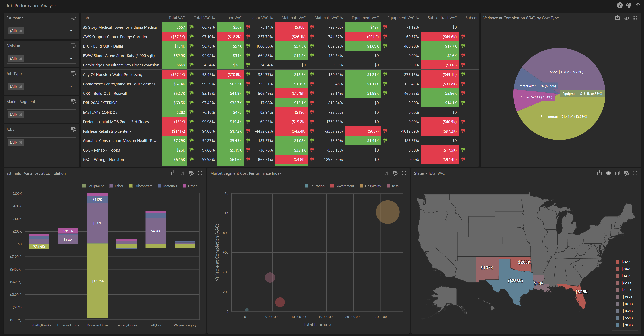The image size is (644, 336).
Task: Toggle multi-select mode in Estimator Variances chart
Action: pyautogui.click(x=182, y=173)
